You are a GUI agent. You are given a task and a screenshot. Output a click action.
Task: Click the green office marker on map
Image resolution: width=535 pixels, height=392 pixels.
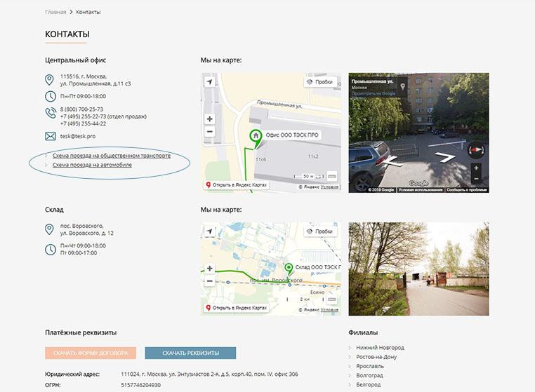click(x=256, y=136)
